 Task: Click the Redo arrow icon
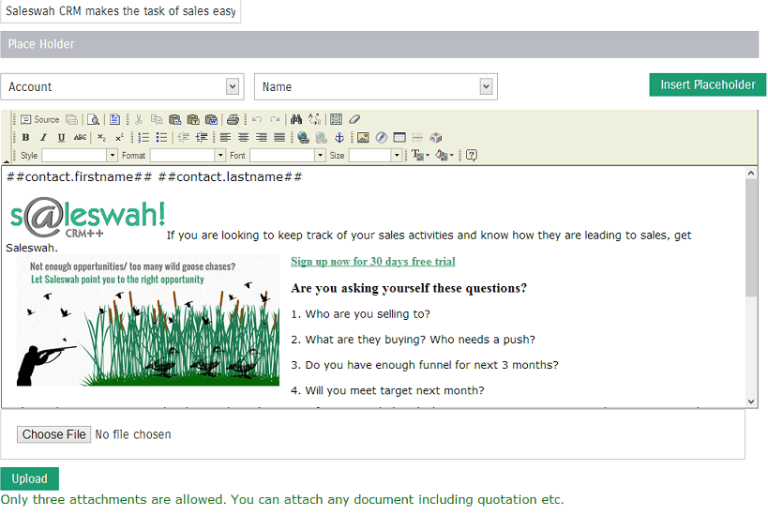[x=275, y=119]
